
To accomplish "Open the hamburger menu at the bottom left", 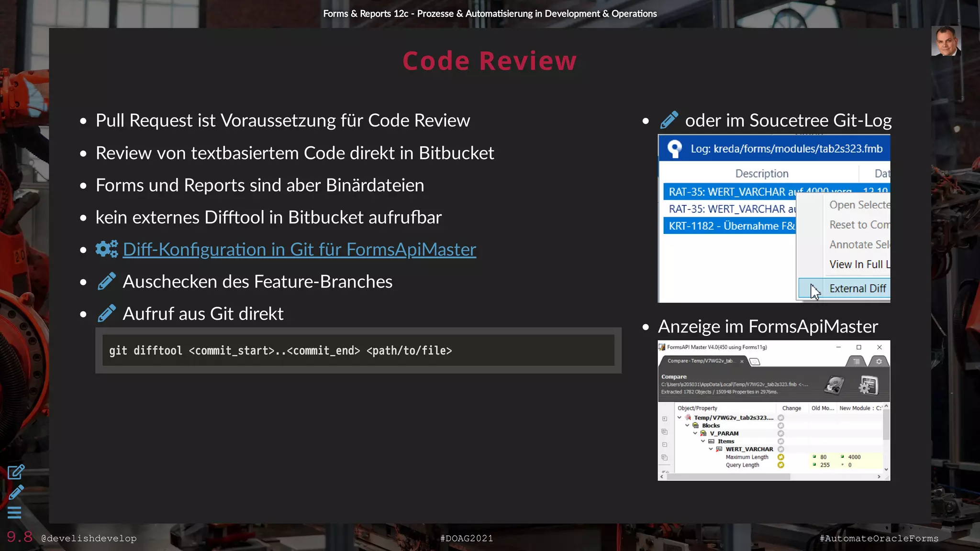I will point(14,513).
